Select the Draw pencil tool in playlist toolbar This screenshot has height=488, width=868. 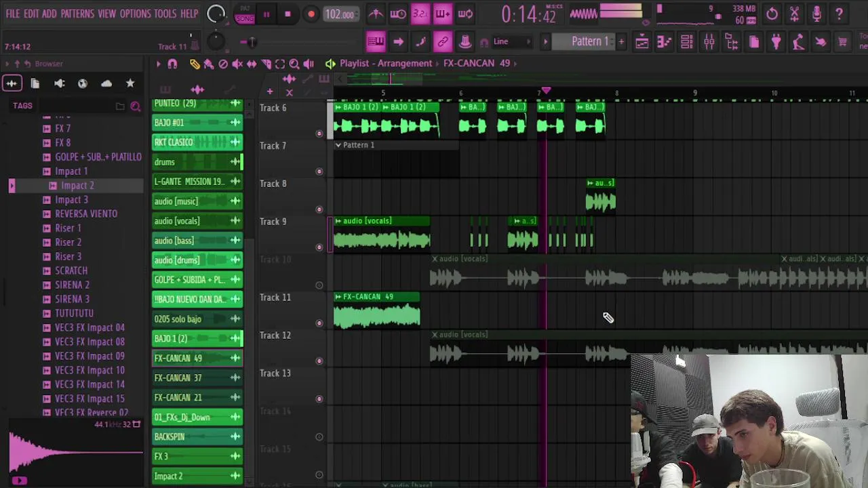(x=195, y=64)
